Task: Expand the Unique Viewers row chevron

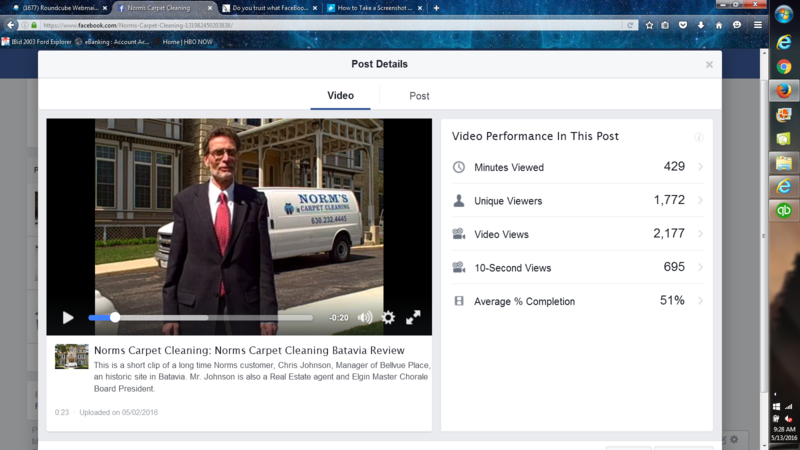Action: pyautogui.click(x=700, y=201)
